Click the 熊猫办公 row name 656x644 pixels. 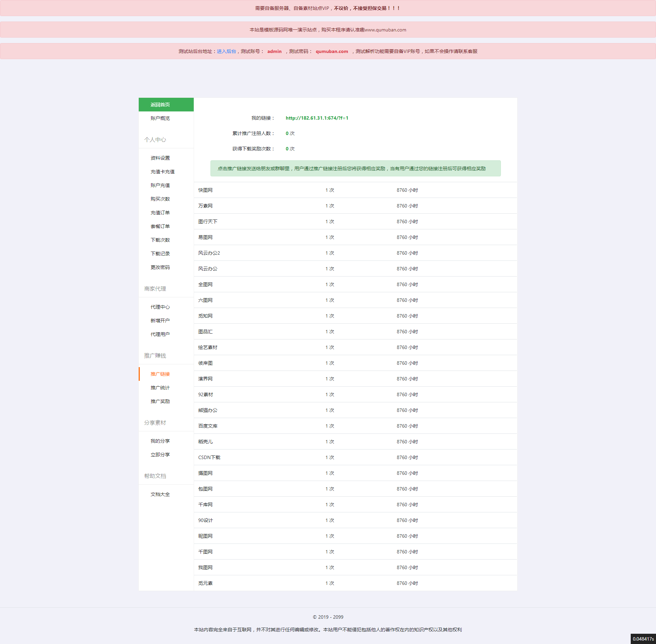(208, 410)
